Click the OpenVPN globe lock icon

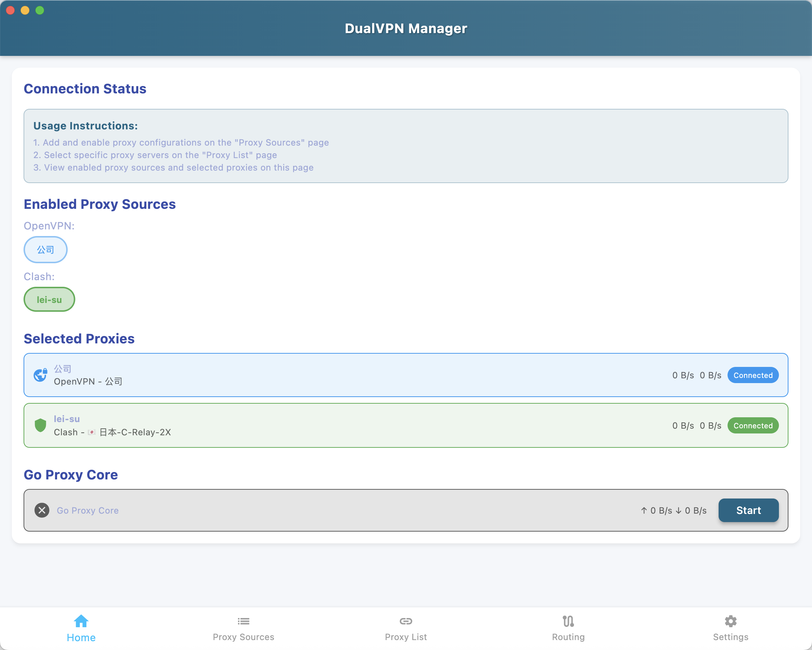pos(40,375)
